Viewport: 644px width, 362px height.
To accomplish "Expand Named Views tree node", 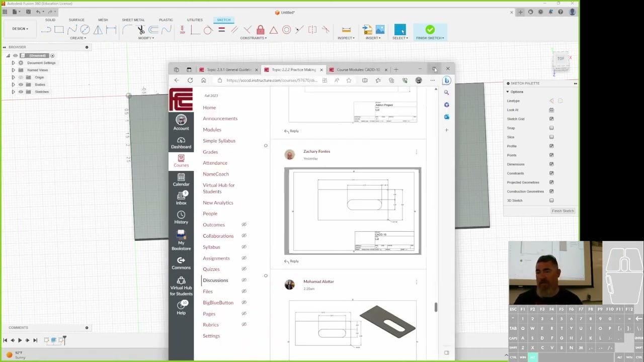I will point(13,70).
